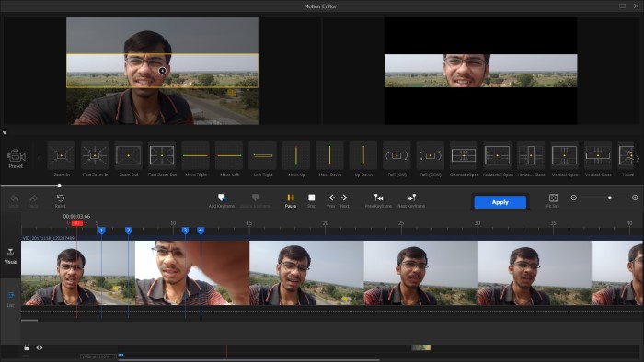This screenshot has height=362, width=644.
Task: Click the crop center handle in source preview
Action: [162, 71]
